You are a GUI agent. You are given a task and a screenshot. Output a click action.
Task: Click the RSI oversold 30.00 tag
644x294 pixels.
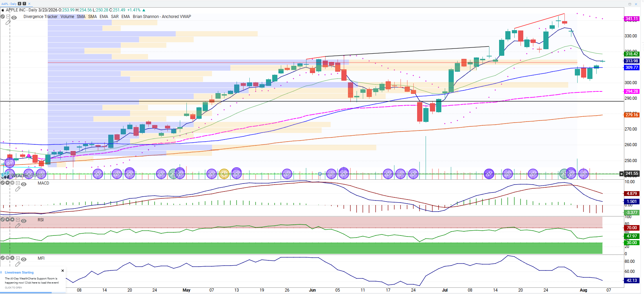coord(632,243)
